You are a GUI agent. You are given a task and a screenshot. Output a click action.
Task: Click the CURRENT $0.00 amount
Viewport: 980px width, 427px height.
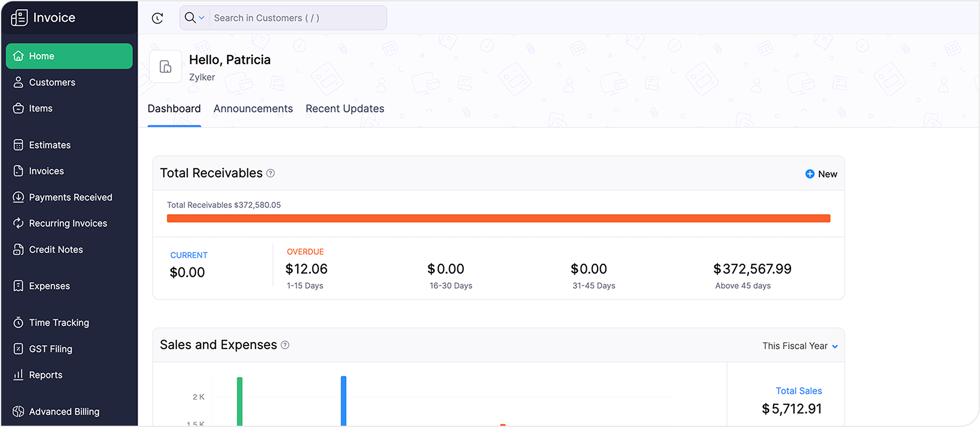pos(187,272)
